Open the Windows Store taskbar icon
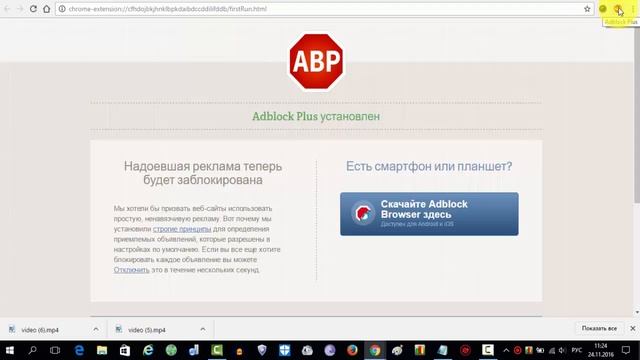The width and height of the screenshot is (640, 360). pos(124,350)
